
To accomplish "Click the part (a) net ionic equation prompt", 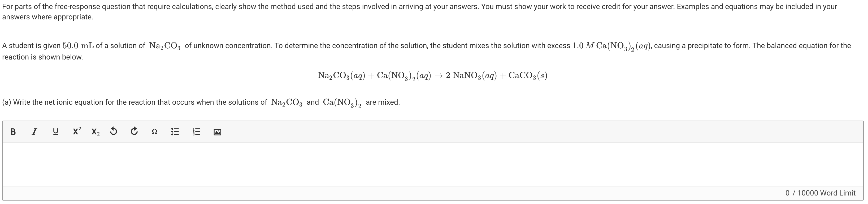I will point(201,103).
